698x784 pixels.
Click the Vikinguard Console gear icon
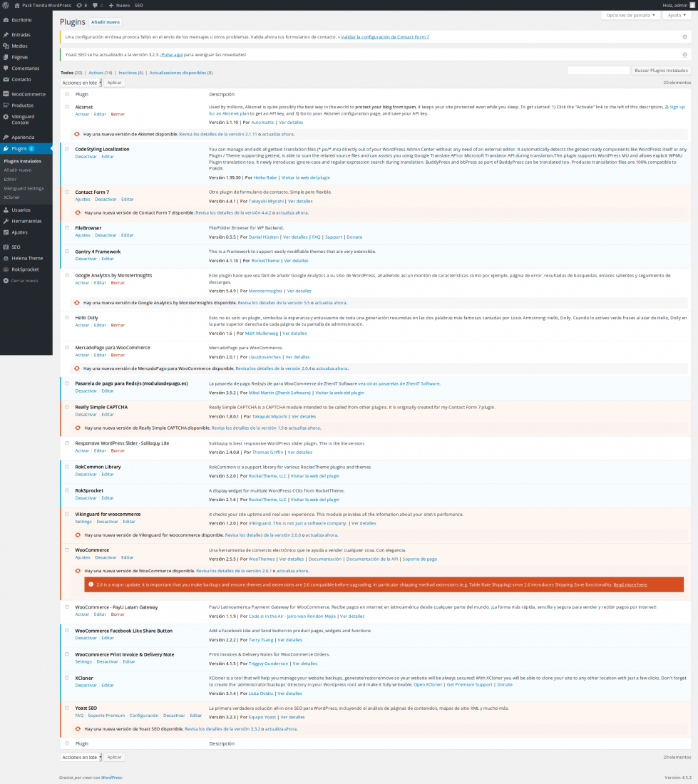tap(6, 116)
